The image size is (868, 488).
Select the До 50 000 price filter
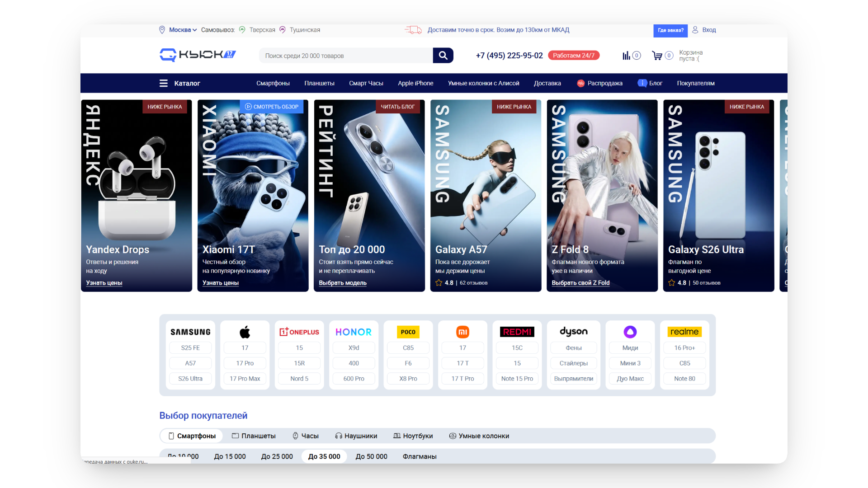point(372,456)
